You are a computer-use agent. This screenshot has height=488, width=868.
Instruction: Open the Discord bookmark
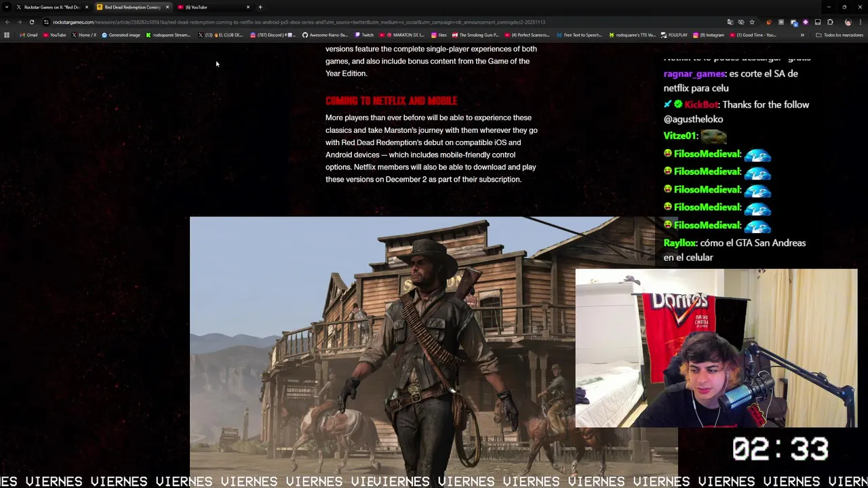point(273,35)
